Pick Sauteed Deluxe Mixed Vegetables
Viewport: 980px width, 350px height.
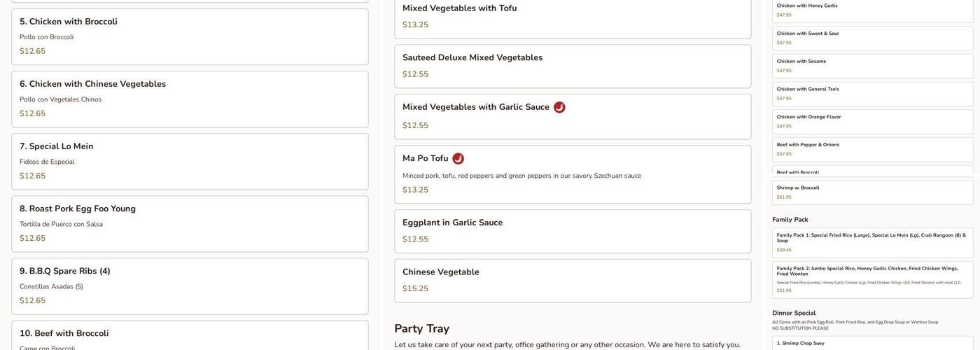click(x=572, y=66)
